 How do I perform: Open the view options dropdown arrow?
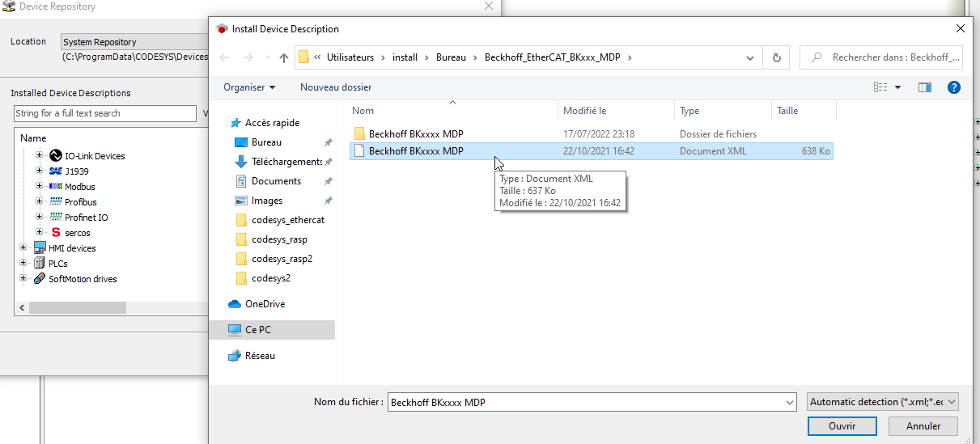point(897,87)
